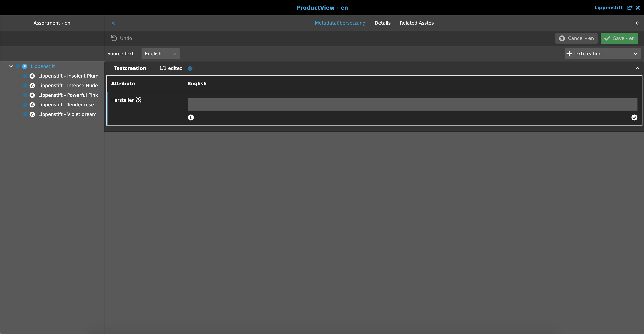This screenshot has height=334, width=644.
Task: Click the P product icon next to Lippenstift
Action: coord(25,66)
